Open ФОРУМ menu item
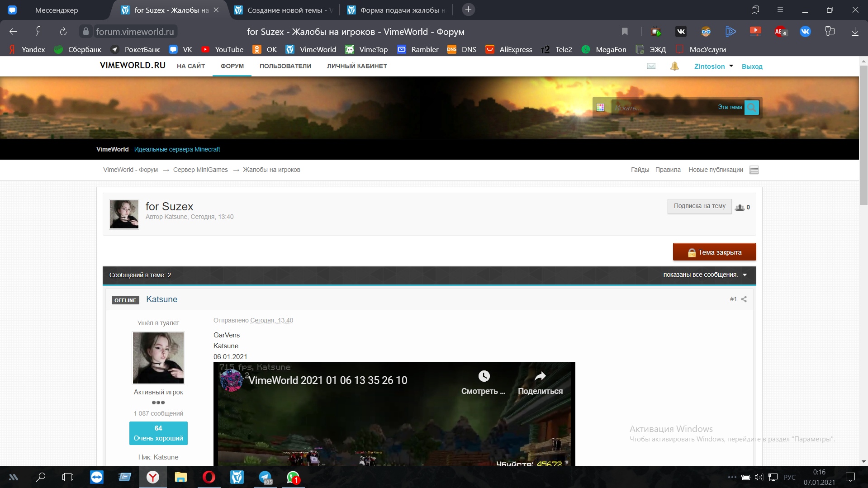This screenshot has width=868, height=488. 232,66
